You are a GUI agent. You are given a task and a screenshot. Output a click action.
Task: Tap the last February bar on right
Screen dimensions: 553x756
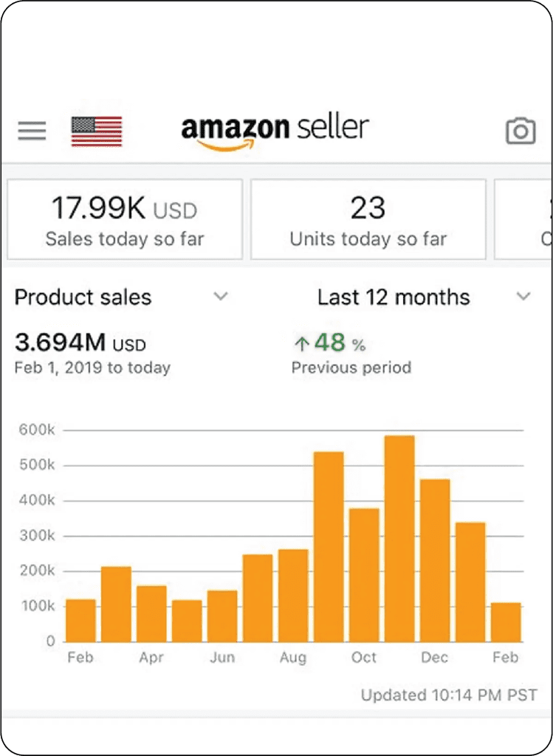[506, 622]
